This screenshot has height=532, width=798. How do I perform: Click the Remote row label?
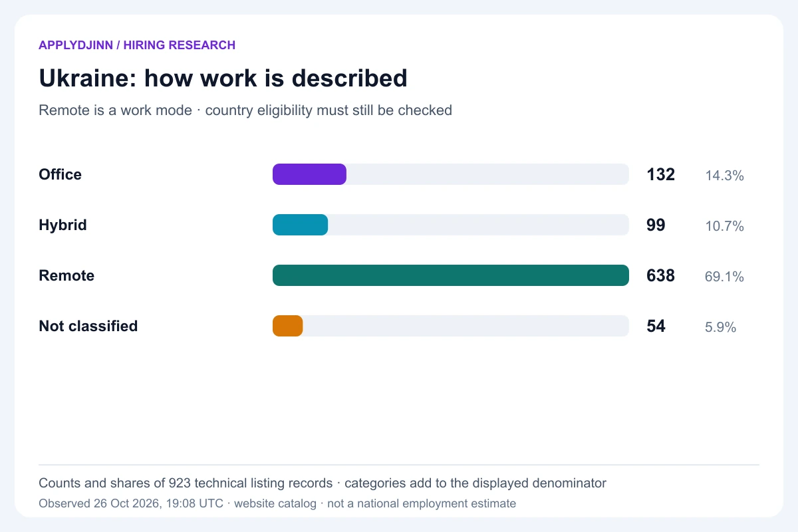pos(66,275)
